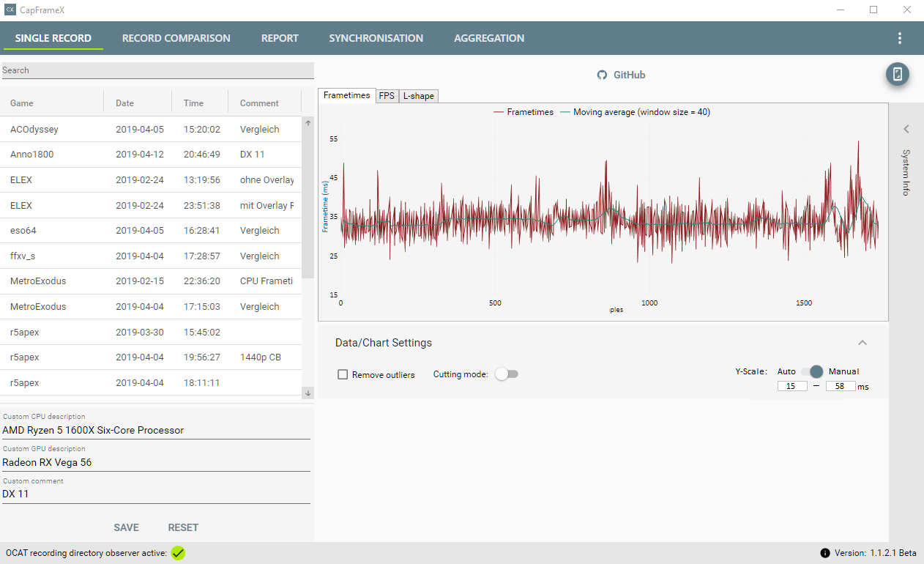Click the Custom comment field

(155, 494)
